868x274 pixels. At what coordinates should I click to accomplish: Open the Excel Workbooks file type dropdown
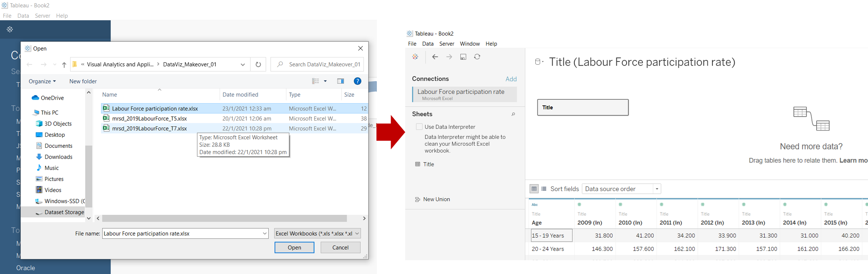[x=317, y=234]
